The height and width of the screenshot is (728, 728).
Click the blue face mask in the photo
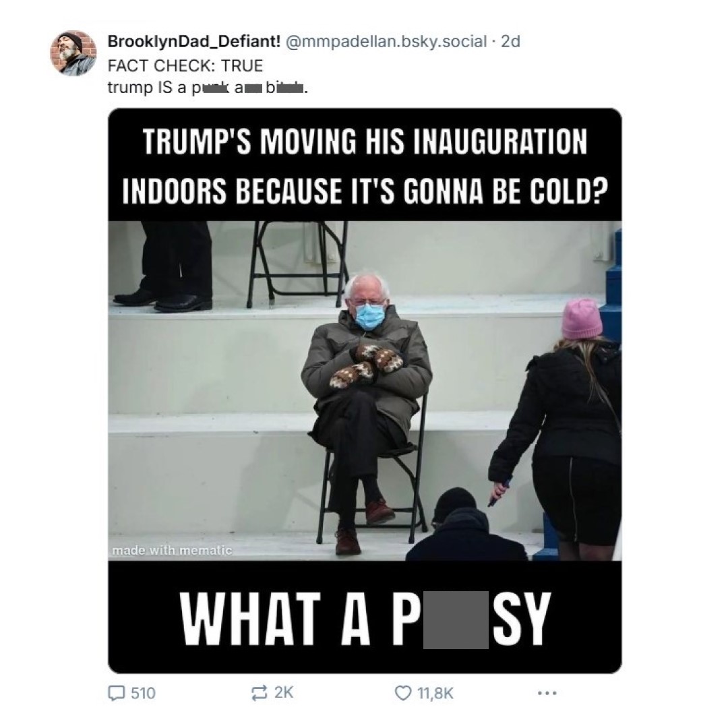click(369, 315)
